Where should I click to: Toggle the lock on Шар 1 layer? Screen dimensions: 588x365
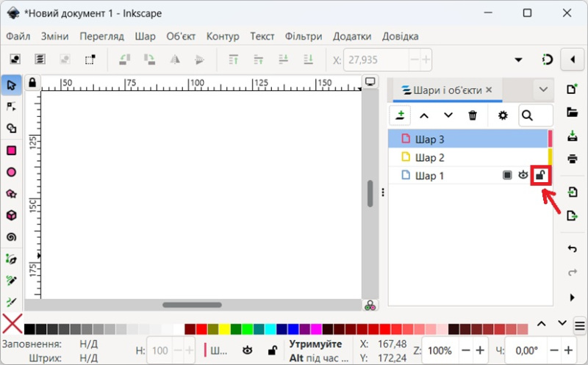coord(541,176)
